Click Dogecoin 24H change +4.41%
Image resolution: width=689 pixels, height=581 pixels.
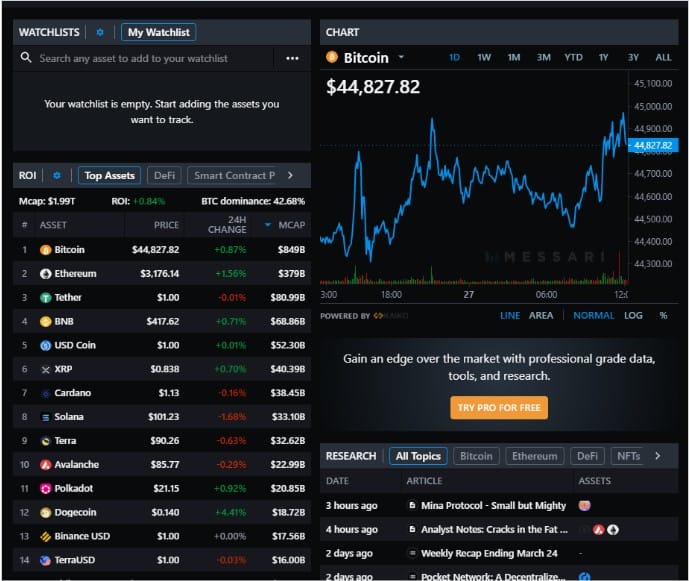click(231, 512)
